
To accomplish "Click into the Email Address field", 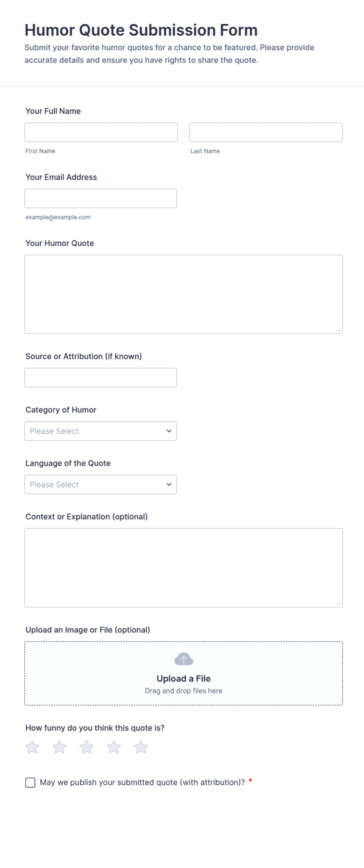I will [x=101, y=198].
